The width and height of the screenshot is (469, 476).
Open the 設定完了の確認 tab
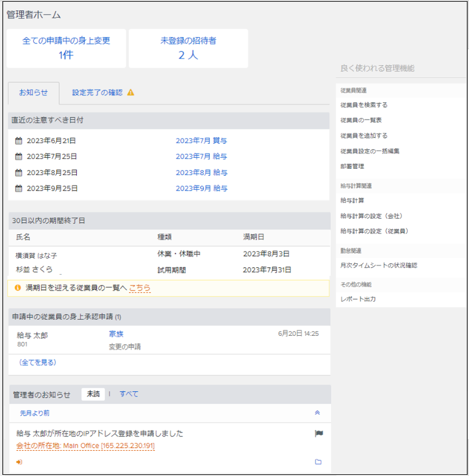103,93
